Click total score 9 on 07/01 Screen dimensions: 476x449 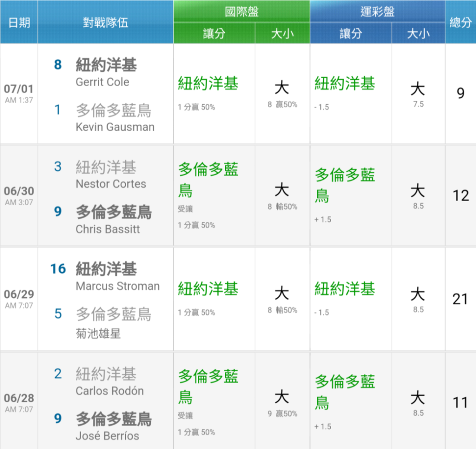pyautogui.click(x=460, y=93)
